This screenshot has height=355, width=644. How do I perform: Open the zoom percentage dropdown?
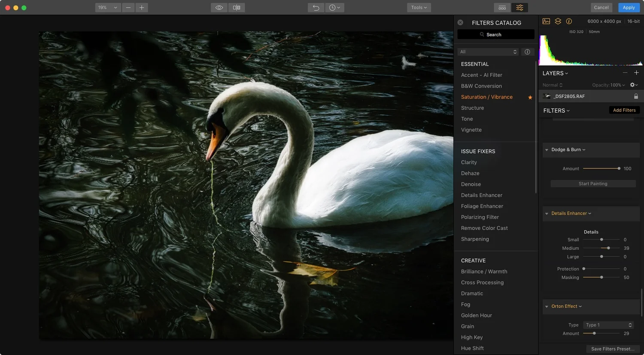coord(107,8)
